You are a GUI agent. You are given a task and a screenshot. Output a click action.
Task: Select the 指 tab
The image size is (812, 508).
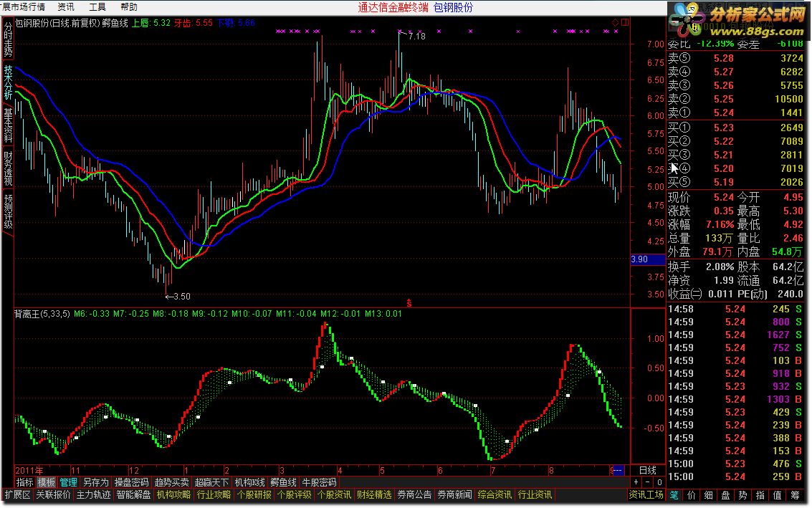(760, 495)
